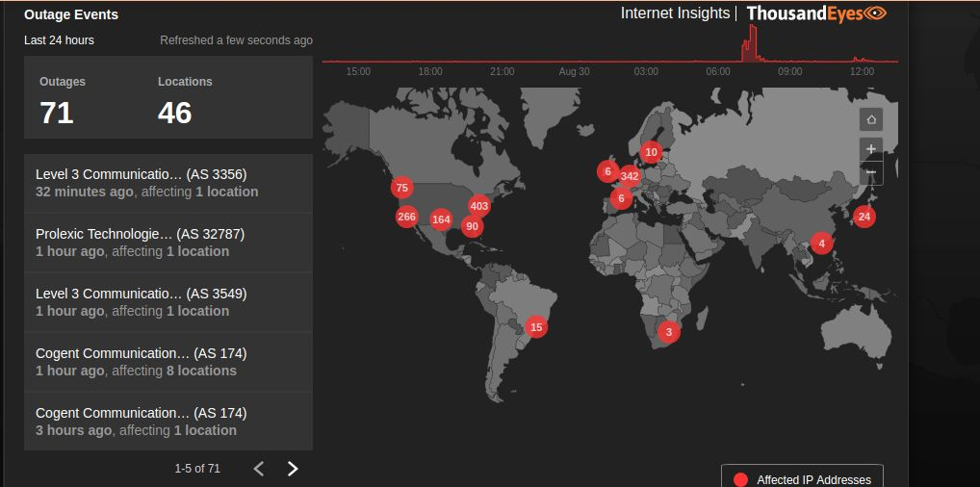Select the 24 marker over Japan
The width and height of the screenshot is (980, 487).
pyautogui.click(x=864, y=217)
